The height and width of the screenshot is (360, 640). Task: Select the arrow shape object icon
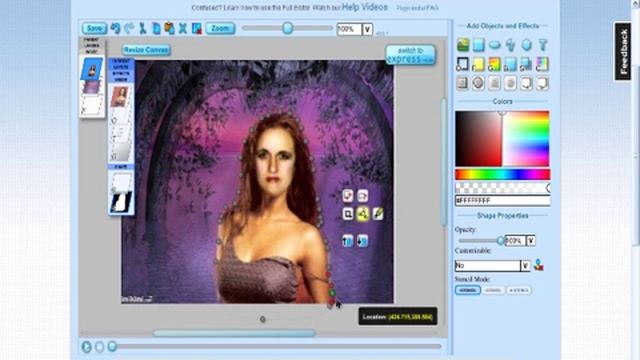click(511, 45)
